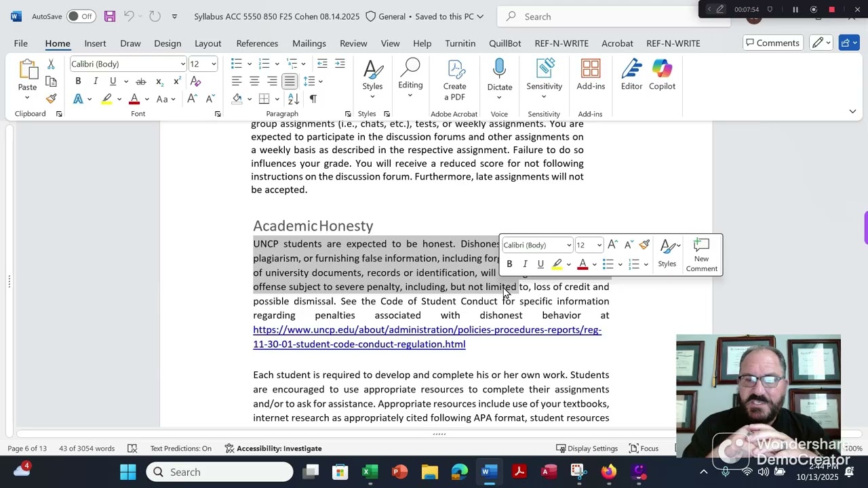
Task: Click Align Right icon
Action: [272, 81]
